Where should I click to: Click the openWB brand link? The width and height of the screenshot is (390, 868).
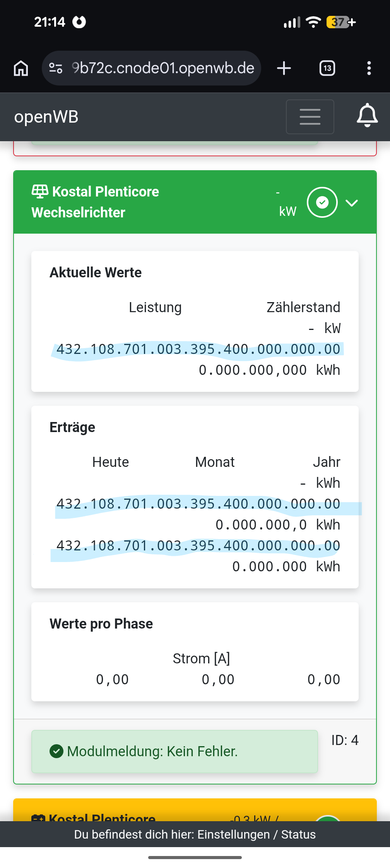(46, 117)
